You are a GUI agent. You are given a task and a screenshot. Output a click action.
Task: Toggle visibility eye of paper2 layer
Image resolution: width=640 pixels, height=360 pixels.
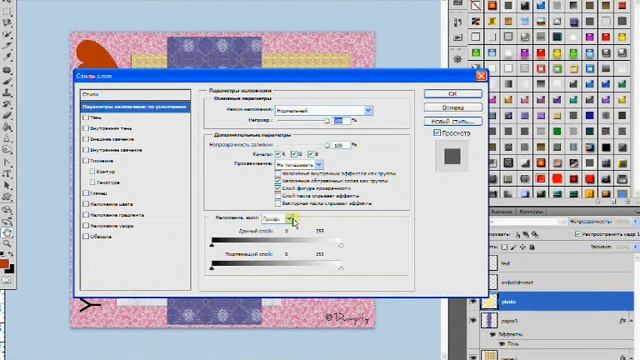[x=473, y=321]
